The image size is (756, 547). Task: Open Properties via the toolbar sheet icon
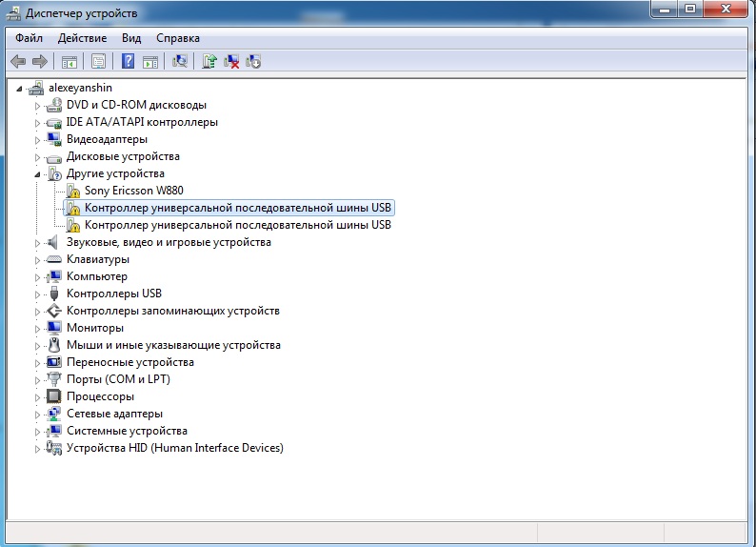[98, 62]
